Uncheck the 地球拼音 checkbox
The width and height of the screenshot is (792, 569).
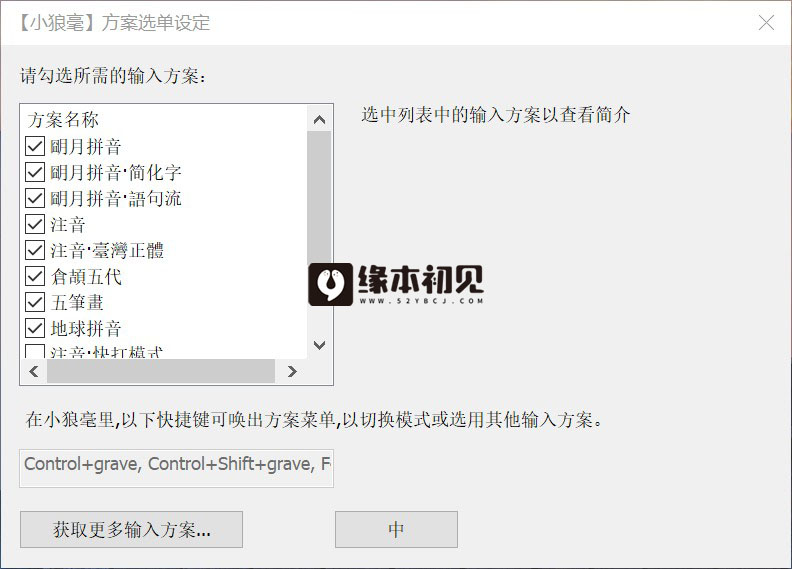35,328
